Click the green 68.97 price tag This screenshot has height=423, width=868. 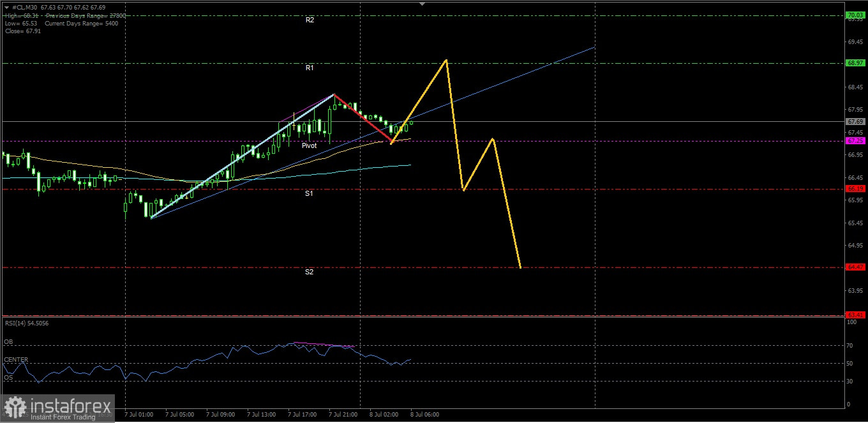pyautogui.click(x=855, y=63)
